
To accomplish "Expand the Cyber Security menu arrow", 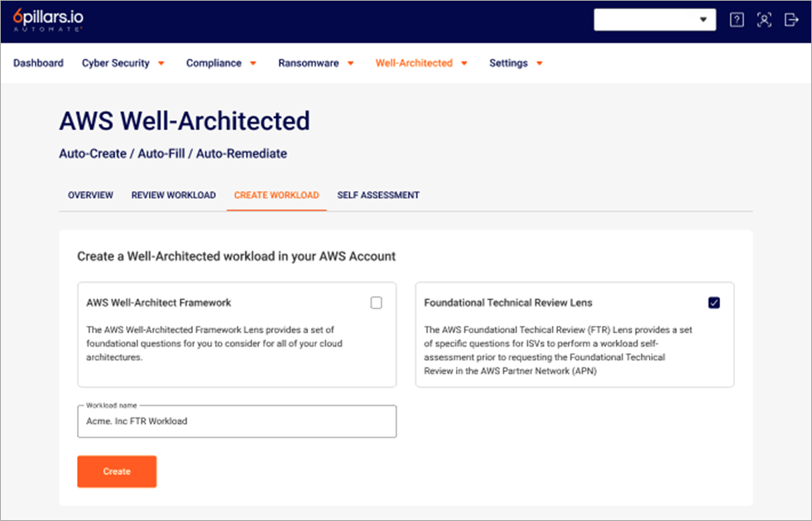I will [x=161, y=63].
